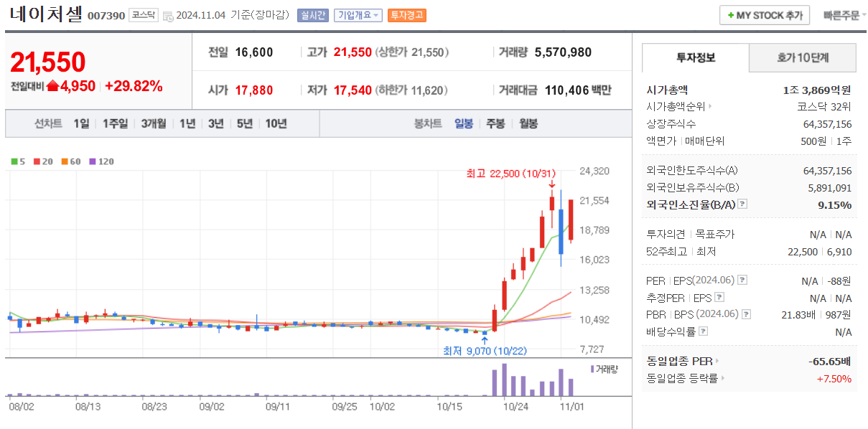868x429 pixels.
Task: Select the 월봉 candle chart
Action: click(528, 123)
